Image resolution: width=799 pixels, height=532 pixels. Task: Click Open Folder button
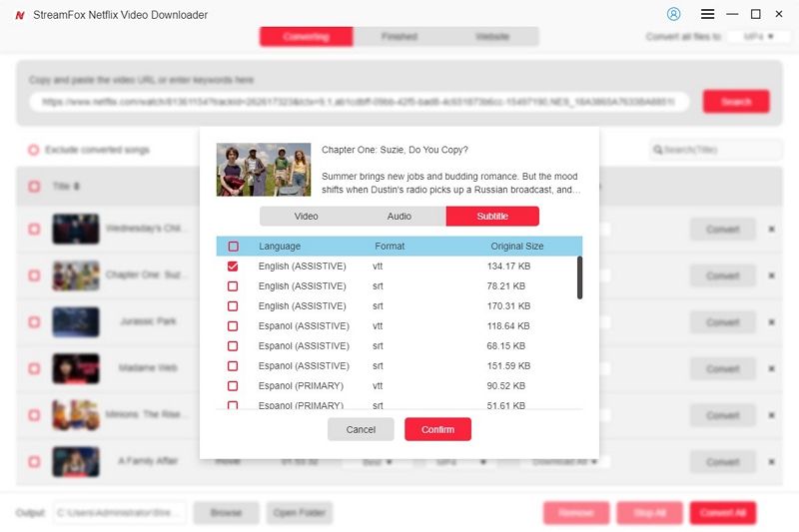[299, 513]
